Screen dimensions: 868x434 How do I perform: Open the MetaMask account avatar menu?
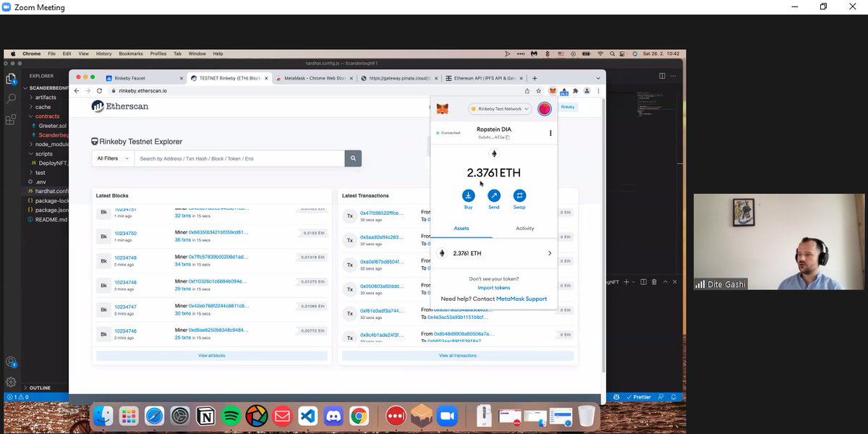(545, 109)
